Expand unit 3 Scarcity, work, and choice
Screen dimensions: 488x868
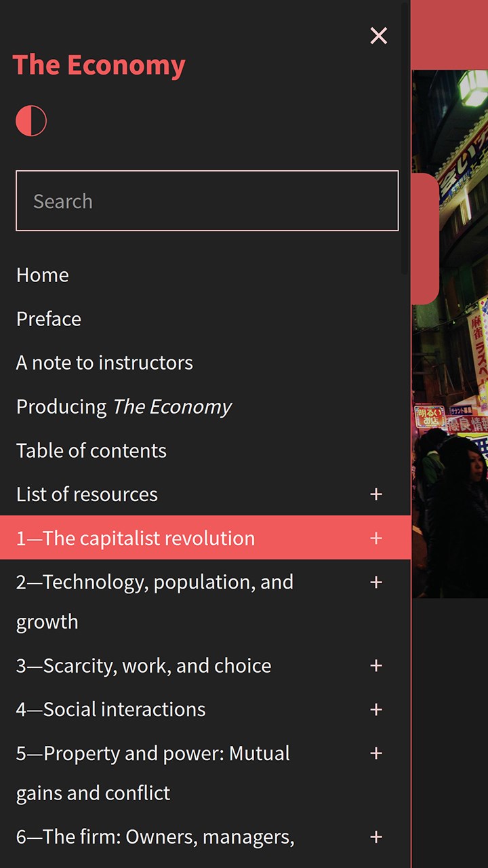[376, 666]
